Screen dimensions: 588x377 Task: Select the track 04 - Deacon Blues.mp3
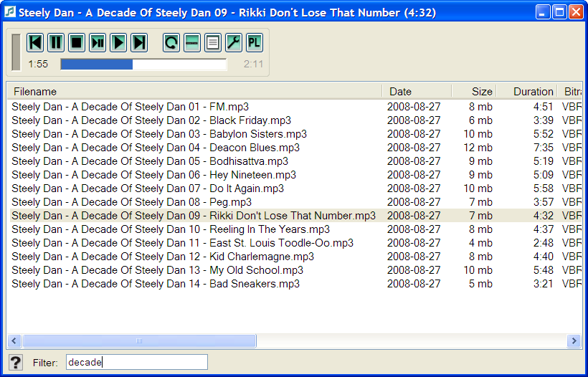[x=156, y=148]
